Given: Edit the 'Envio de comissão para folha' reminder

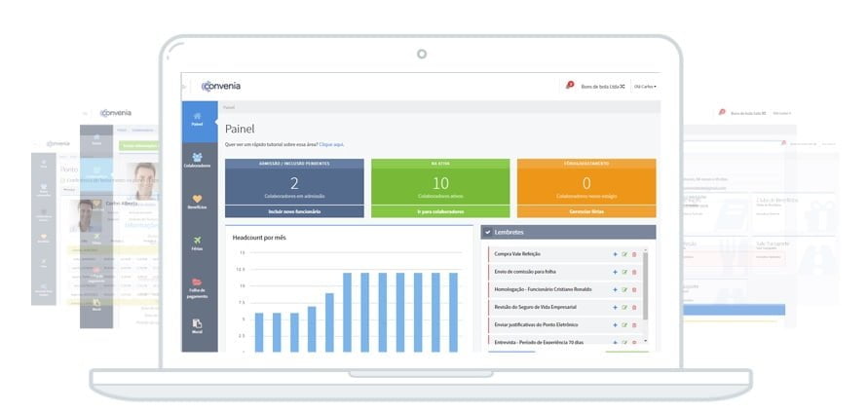Looking at the screenshot, I should [x=624, y=272].
